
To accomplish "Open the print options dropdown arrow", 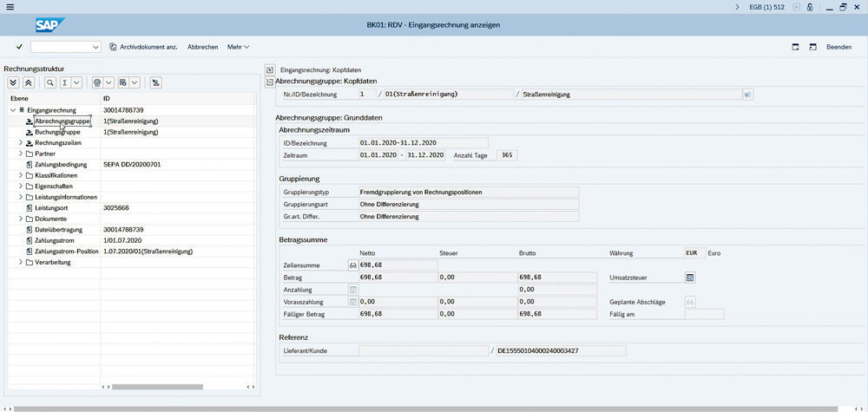I will (108, 82).
